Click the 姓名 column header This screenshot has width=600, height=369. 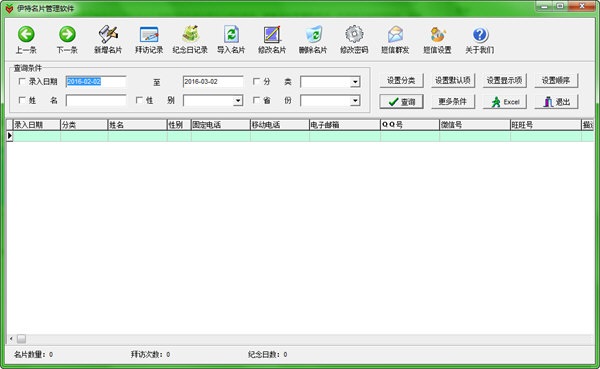pyautogui.click(x=137, y=125)
